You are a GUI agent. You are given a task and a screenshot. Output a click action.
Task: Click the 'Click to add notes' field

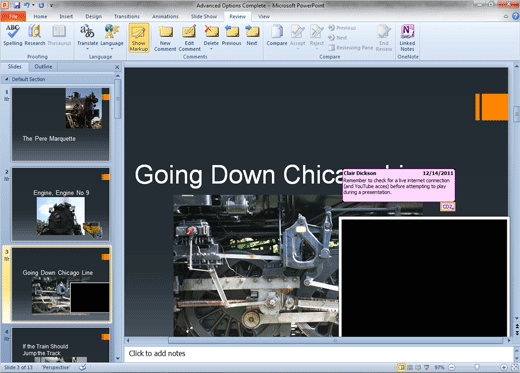pos(319,354)
